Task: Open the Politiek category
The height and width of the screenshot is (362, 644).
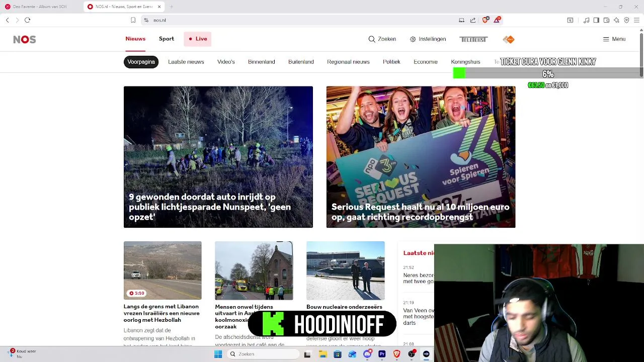Action: pyautogui.click(x=391, y=62)
